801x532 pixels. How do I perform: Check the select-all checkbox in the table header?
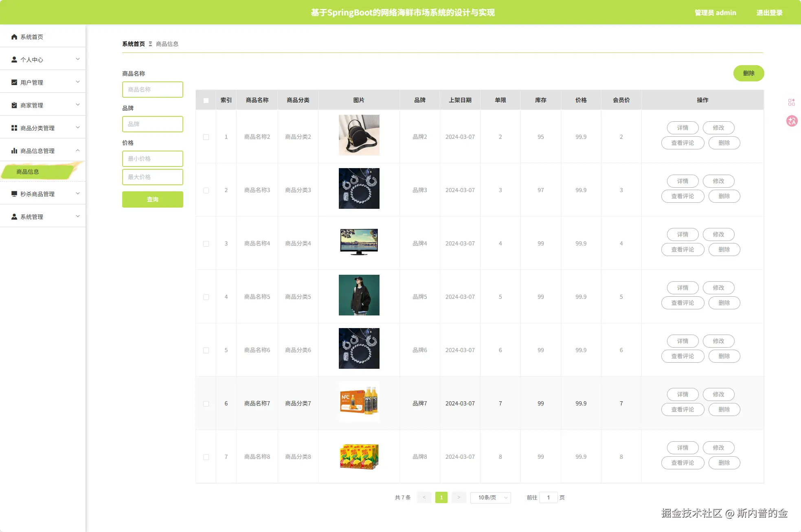[206, 101]
